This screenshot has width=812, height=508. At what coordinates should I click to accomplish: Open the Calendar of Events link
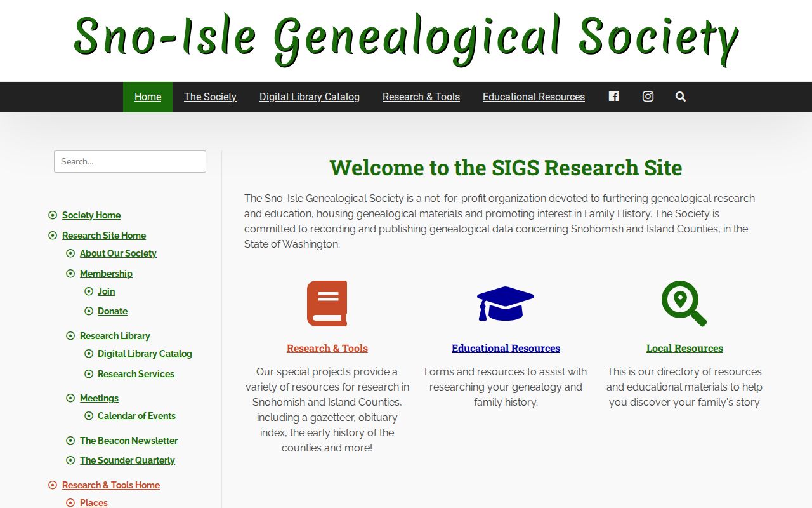136,416
